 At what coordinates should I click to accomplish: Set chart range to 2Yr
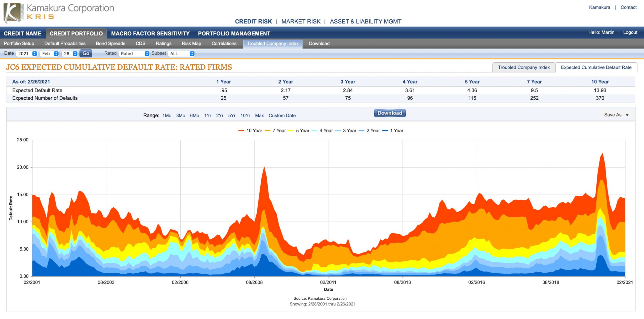coord(220,115)
